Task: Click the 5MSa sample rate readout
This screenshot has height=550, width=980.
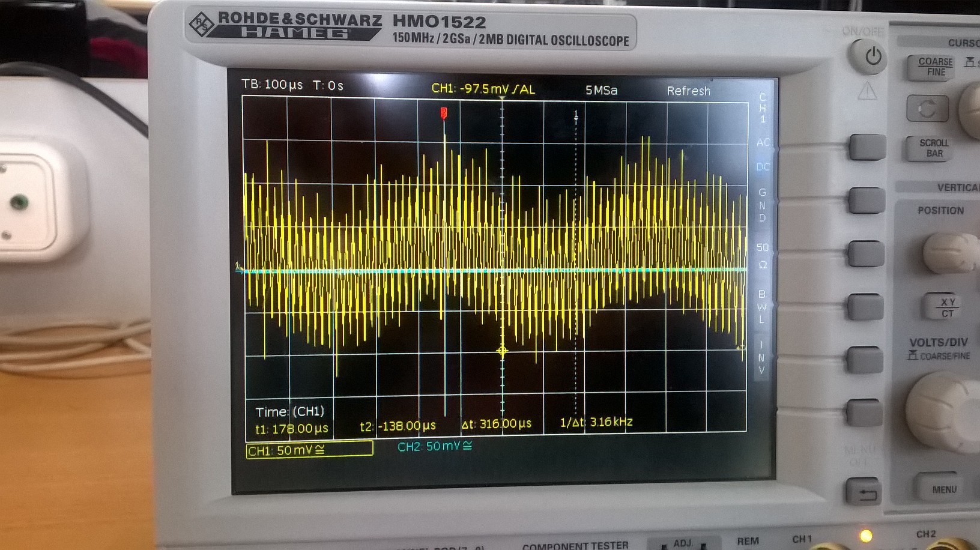Action: click(601, 90)
